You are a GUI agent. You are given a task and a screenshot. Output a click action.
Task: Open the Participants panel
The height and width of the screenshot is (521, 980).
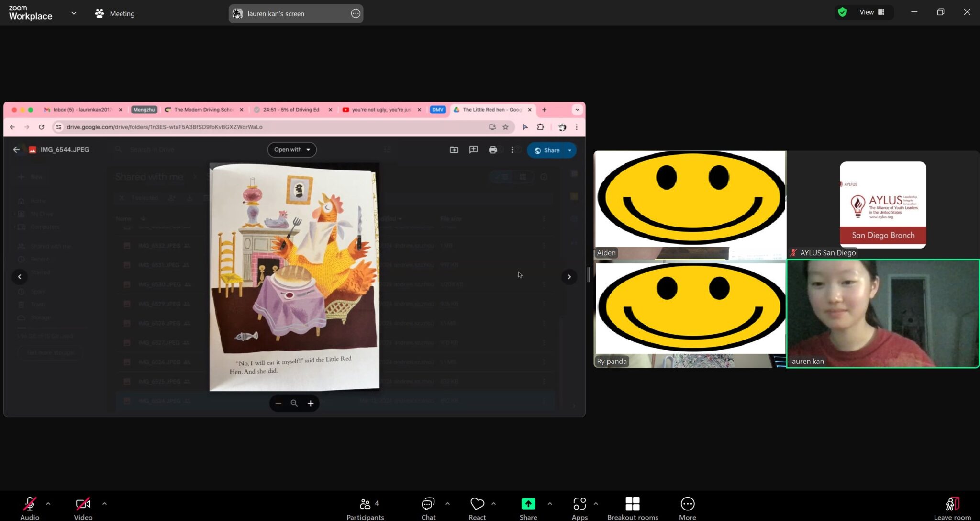click(x=366, y=508)
